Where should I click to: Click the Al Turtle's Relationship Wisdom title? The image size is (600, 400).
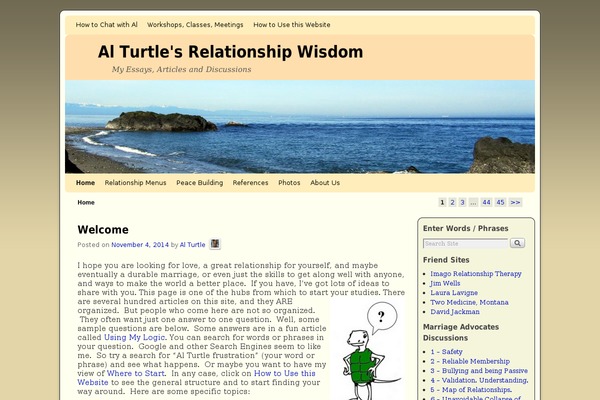point(230,52)
